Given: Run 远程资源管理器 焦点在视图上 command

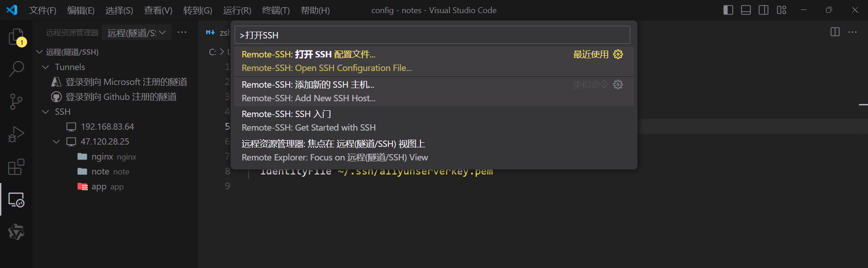Looking at the screenshot, I should coord(434,151).
